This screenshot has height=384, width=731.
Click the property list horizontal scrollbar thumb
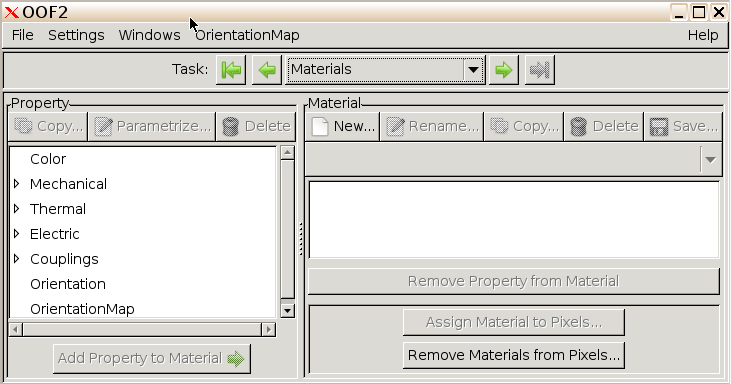pos(142,329)
